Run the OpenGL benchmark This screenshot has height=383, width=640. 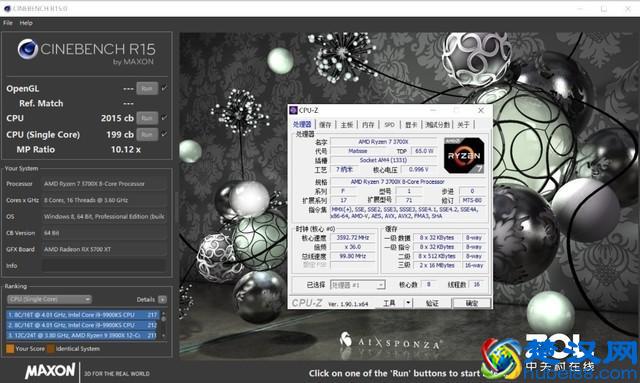147,88
